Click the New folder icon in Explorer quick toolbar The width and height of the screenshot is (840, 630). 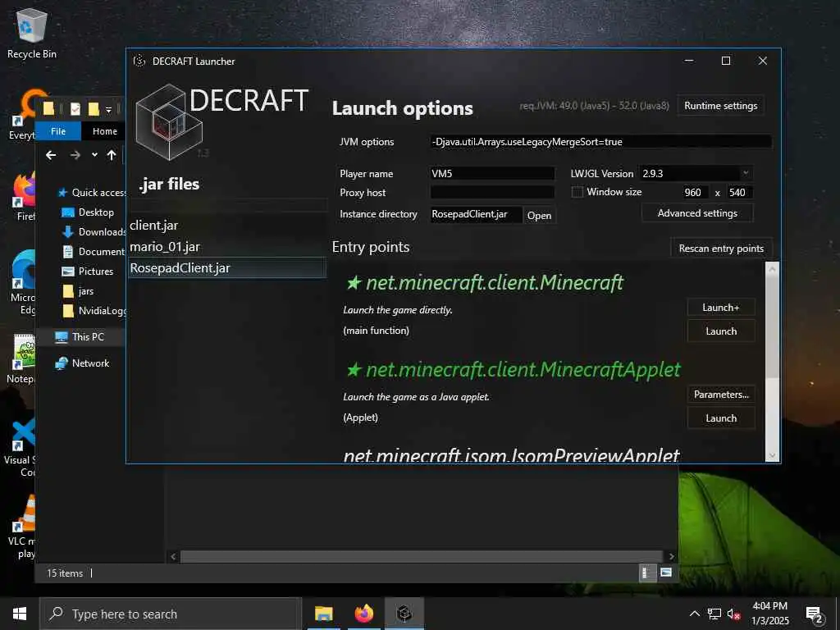[94, 109]
